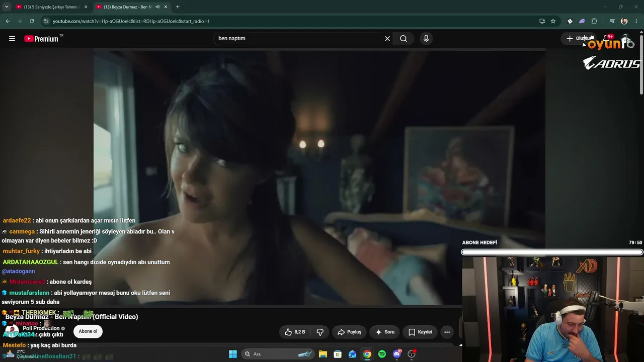Open the purple extension icon
Viewport: 644px width, 362px height.
pos(582,21)
